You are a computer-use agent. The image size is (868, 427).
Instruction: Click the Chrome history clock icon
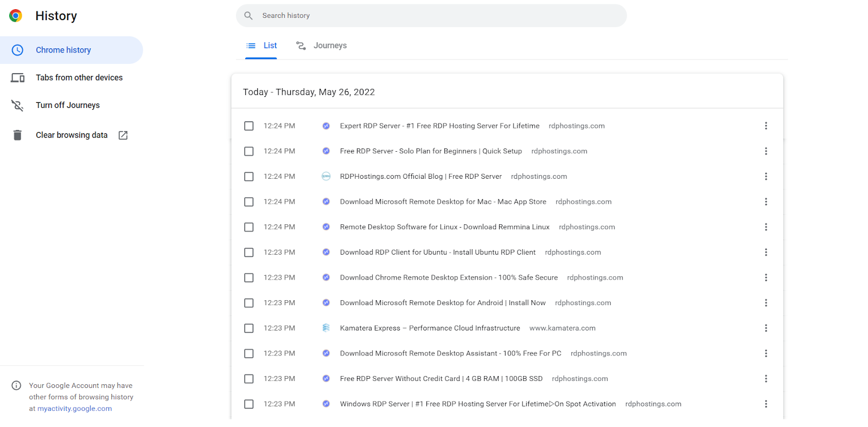[17, 50]
